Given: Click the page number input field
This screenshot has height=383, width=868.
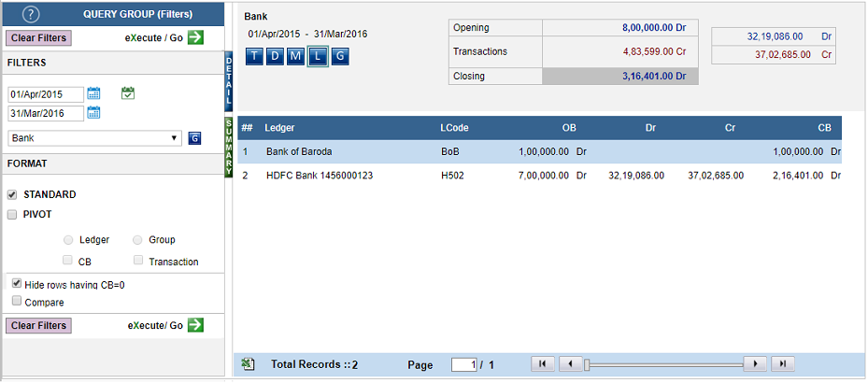Looking at the screenshot, I should point(463,364).
